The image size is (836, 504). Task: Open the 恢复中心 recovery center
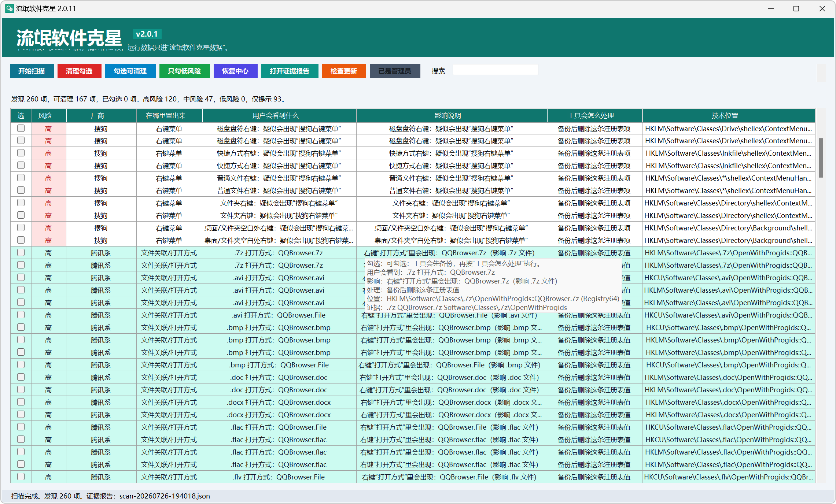pyautogui.click(x=235, y=71)
